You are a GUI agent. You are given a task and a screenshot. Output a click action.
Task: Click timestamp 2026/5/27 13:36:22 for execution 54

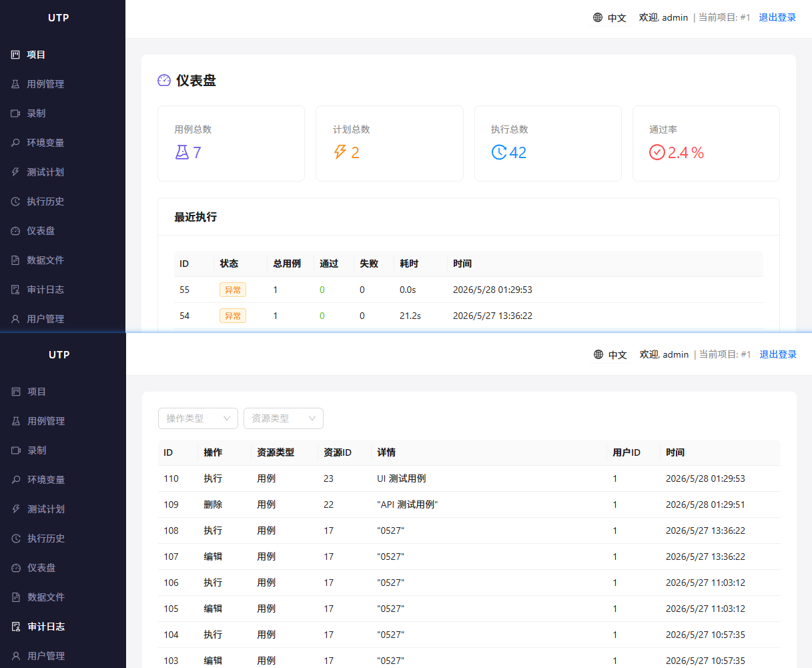click(x=492, y=316)
